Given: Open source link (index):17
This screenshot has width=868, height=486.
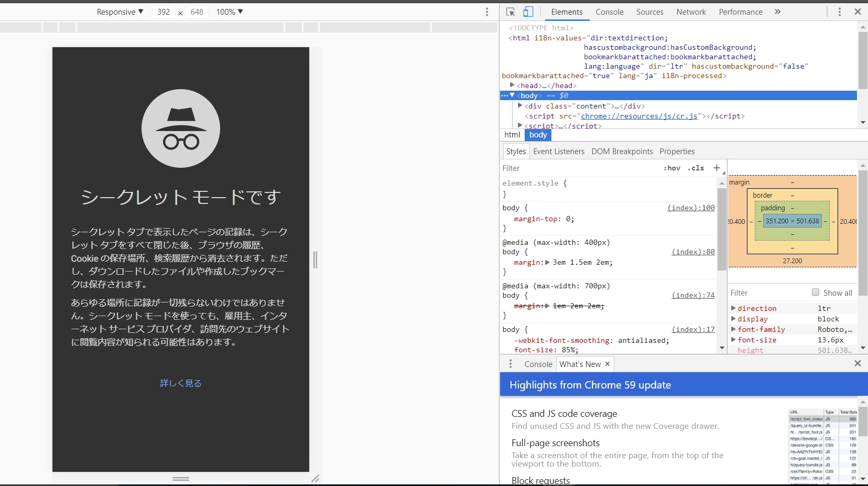Looking at the screenshot, I should click(x=693, y=329).
